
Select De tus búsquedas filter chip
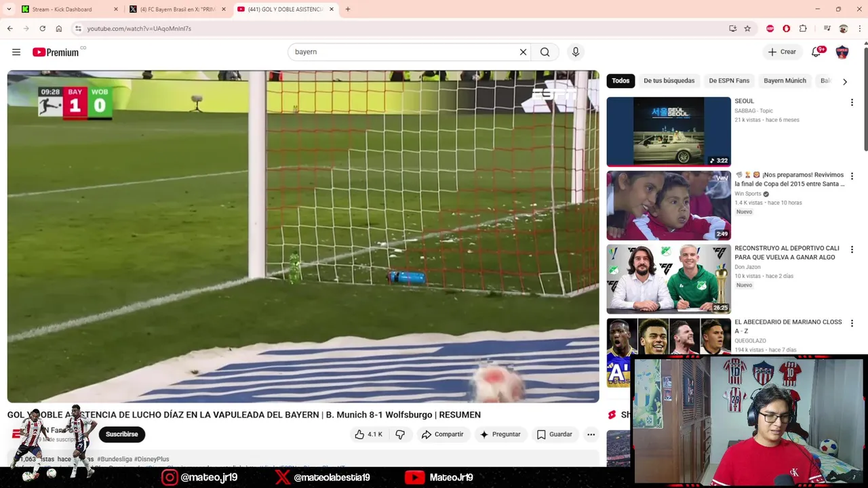pos(669,81)
